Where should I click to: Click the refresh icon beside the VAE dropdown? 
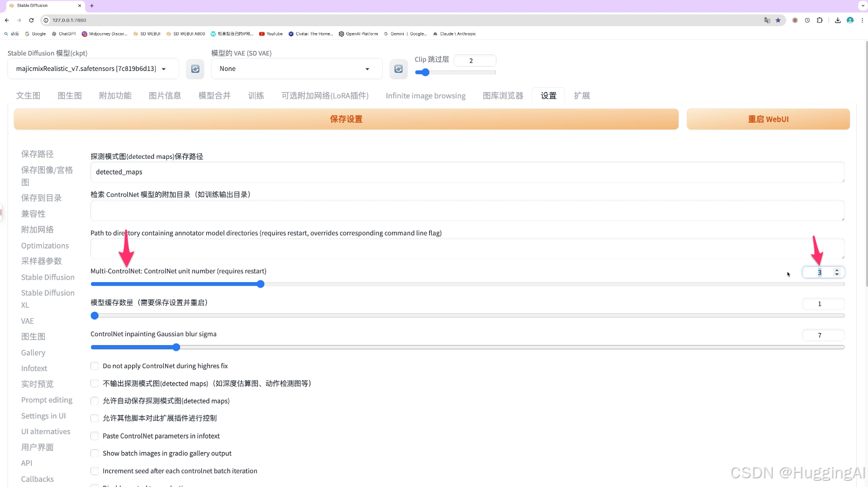pyautogui.click(x=399, y=69)
